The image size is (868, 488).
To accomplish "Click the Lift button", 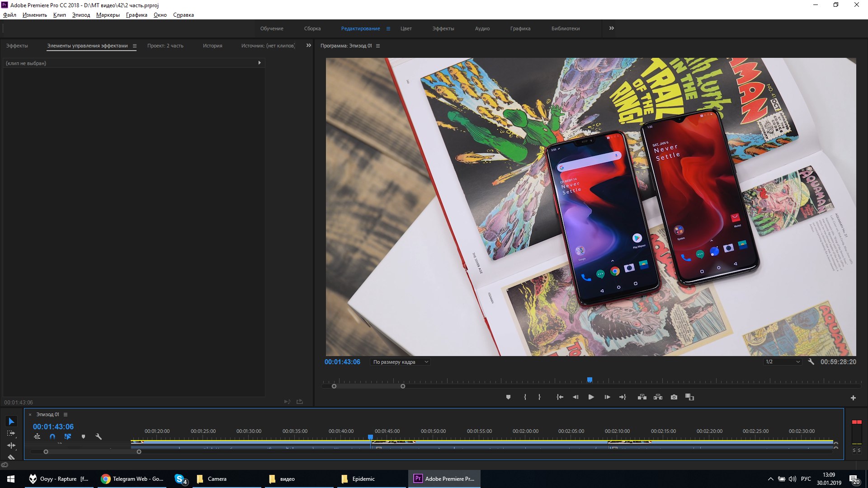I will 642,397.
